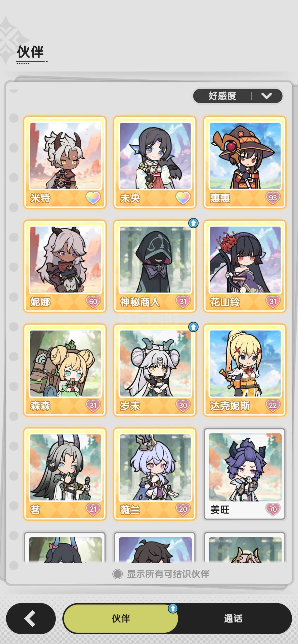
Task: Expand sort options via chevron arrow
Action: tap(267, 96)
